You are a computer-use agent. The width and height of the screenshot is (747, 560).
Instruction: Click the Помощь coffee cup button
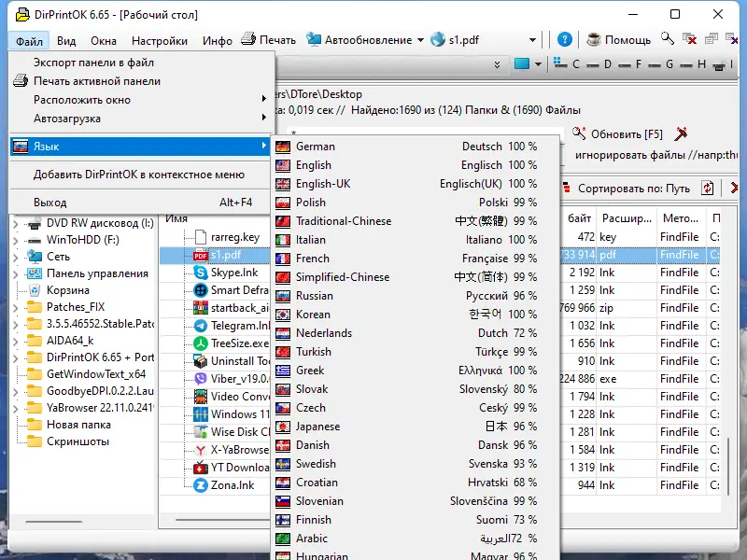[x=618, y=40]
